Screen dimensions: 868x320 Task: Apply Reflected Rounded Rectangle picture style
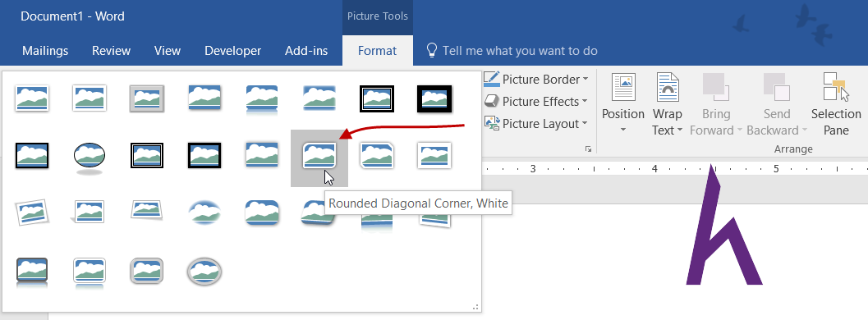click(262, 98)
